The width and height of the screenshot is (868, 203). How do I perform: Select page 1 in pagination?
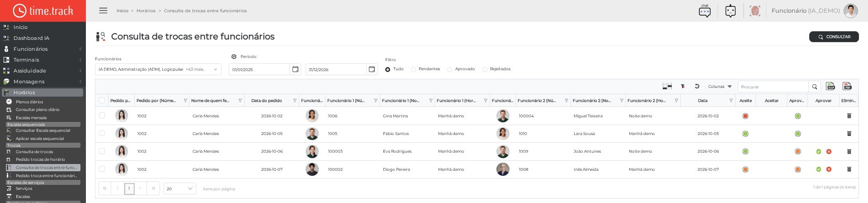tap(129, 188)
